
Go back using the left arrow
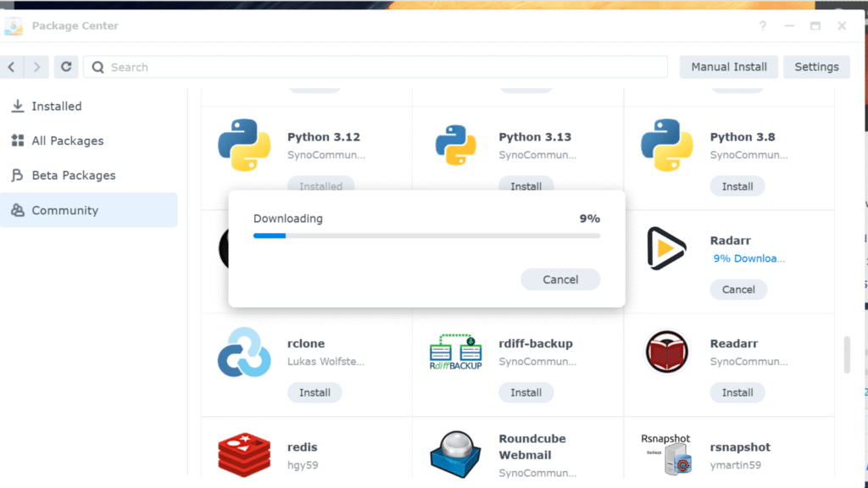click(x=12, y=67)
